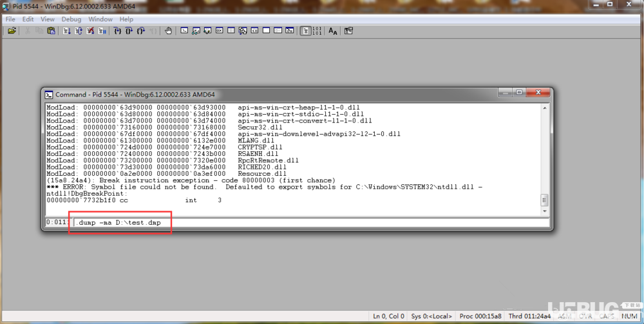The width and height of the screenshot is (644, 324).
Task: Open the Window menu
Action: pos(100,19)
